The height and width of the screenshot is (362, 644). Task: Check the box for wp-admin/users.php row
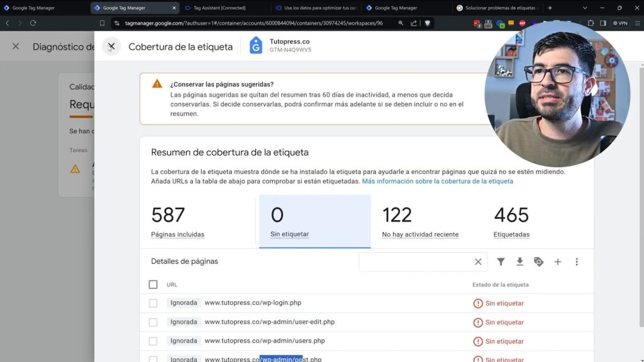[153, 341]
